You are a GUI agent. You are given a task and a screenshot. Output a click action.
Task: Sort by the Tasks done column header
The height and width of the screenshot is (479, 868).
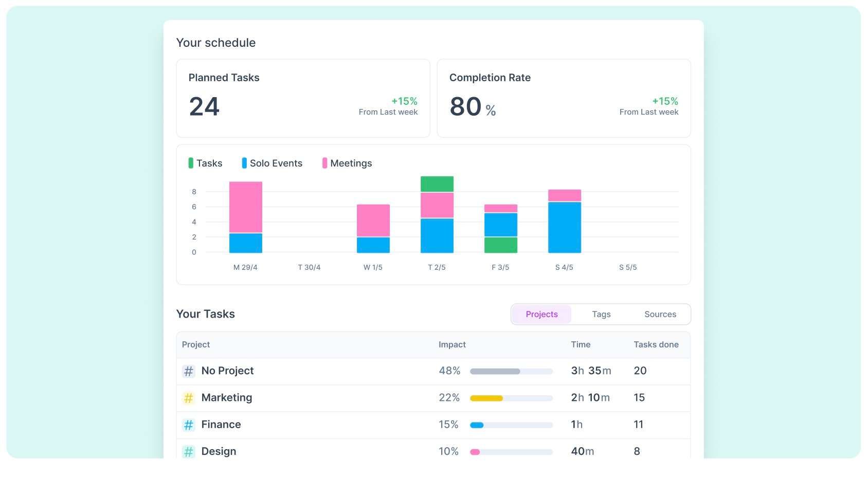point(656,344)
